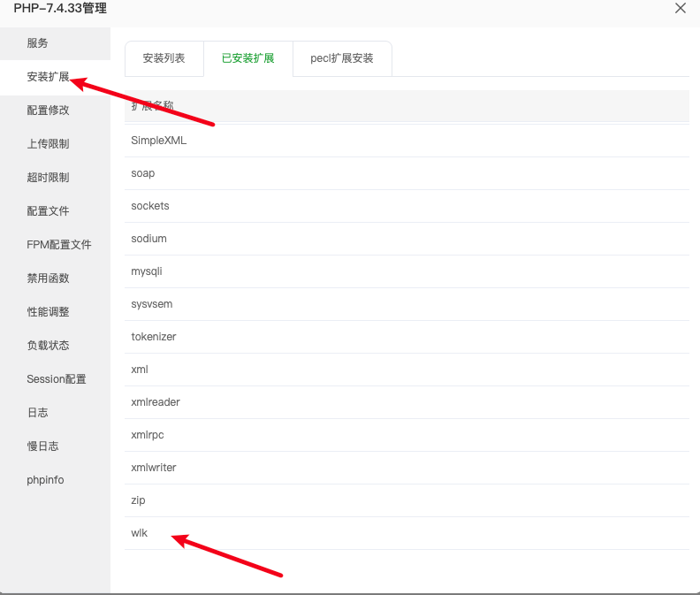Open 慢日志 sidebar entry
This screenshot has width=700, height=595.
click(x=42, y=446)
